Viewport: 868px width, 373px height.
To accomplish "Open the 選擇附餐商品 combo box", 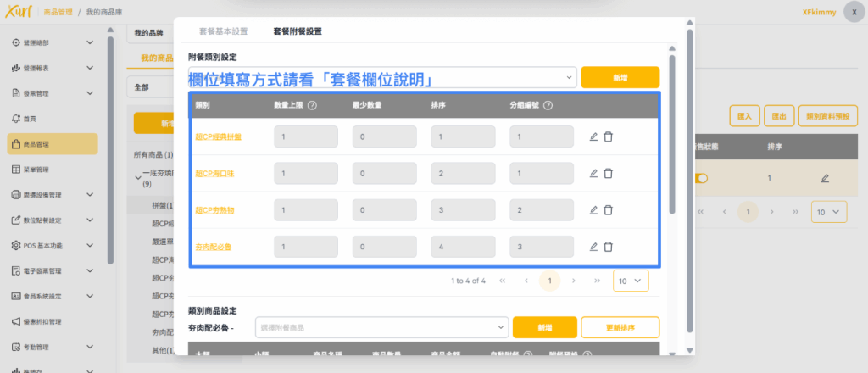I will point(380,327).
